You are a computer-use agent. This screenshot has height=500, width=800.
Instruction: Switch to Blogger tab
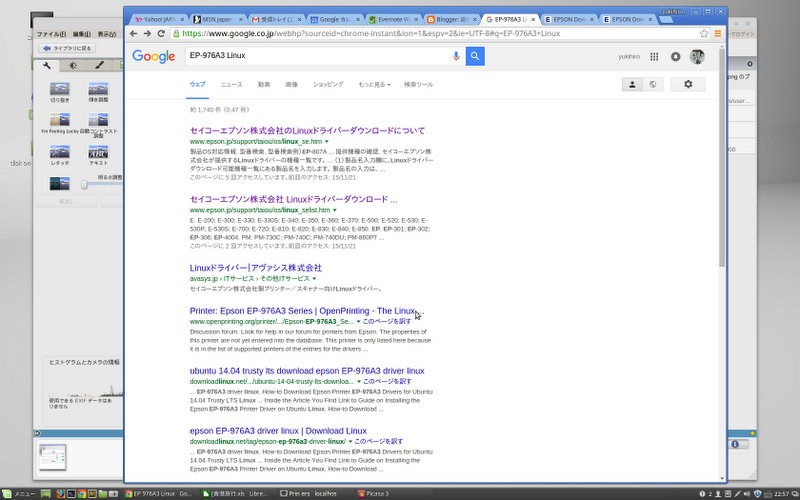pyautogui.click(x=452, y=19)
